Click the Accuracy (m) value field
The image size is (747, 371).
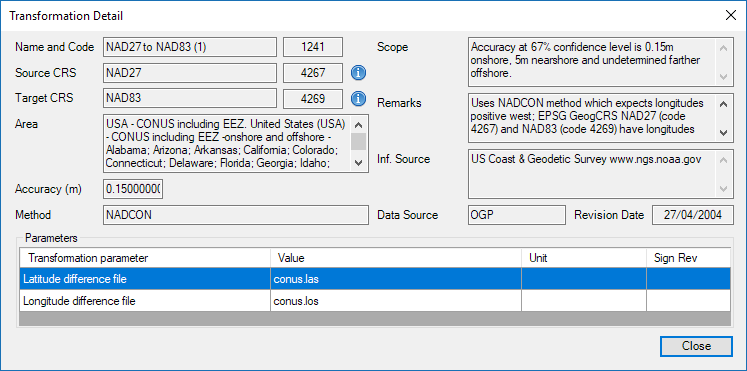pyautogui.click(x=133, y=189)
